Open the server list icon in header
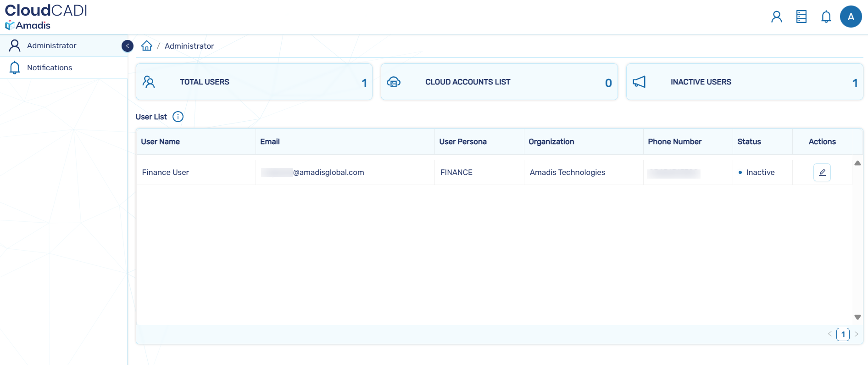The width and height of the screenshot is (868, 365). coord(801,17)
